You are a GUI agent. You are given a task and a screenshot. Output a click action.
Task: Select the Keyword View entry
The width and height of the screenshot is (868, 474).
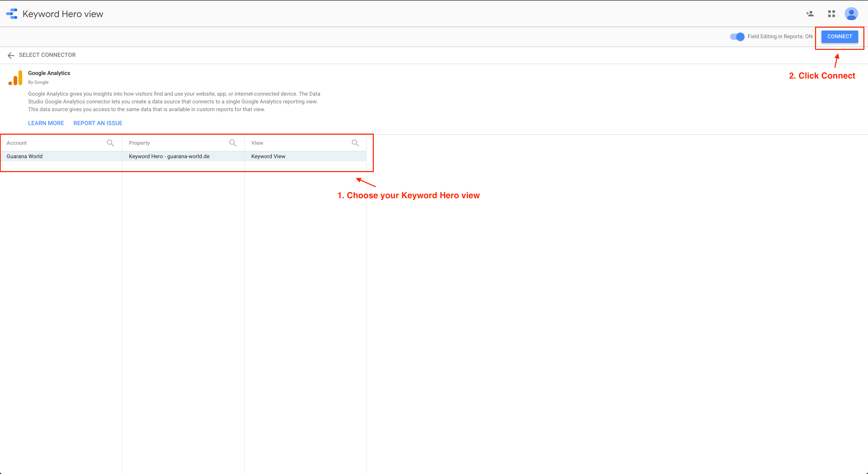[x=268, y=156]
